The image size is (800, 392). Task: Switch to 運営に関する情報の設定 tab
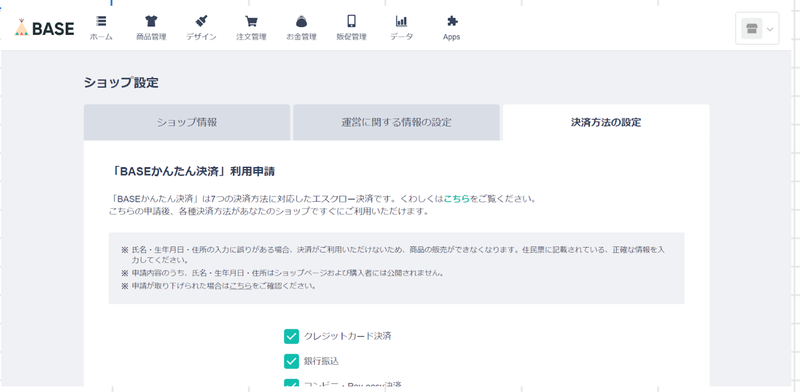[396, 122]
